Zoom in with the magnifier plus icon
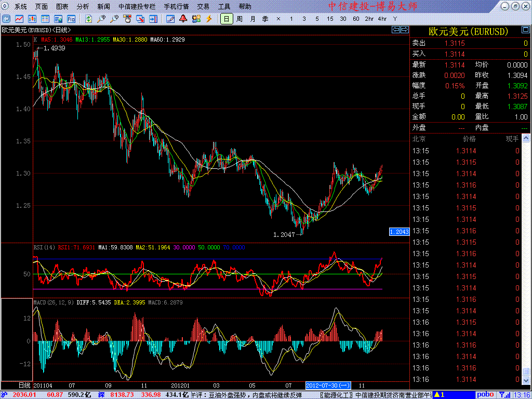Screen dimensions: 532x399 click(101, 19)
